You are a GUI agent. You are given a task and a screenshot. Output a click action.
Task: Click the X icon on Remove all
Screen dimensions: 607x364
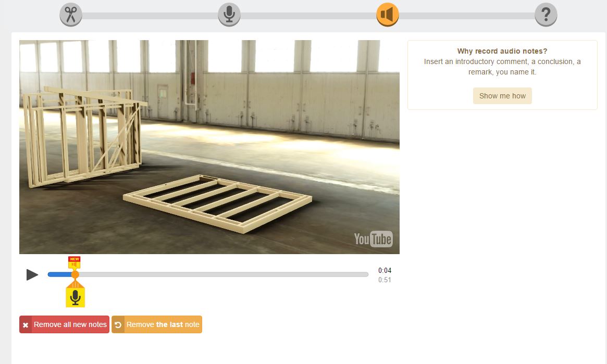pyautogui.click(x=26, y=325)
